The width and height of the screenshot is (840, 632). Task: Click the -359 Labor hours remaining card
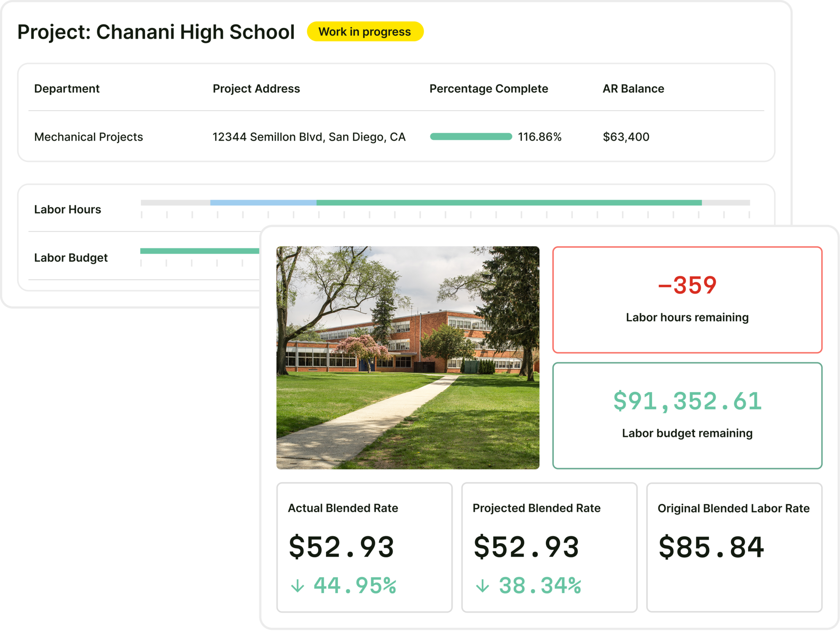click(x=687, y=300)
